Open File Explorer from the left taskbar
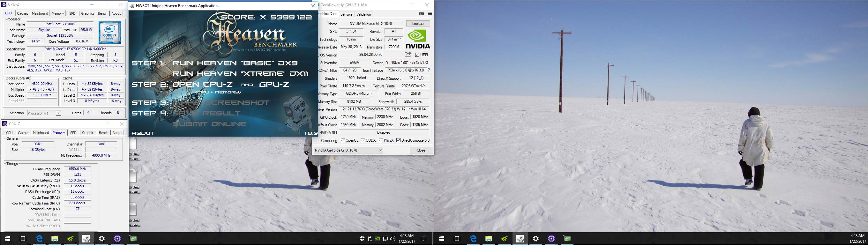Screen dimensions: 868x245 tap(55, 239)
